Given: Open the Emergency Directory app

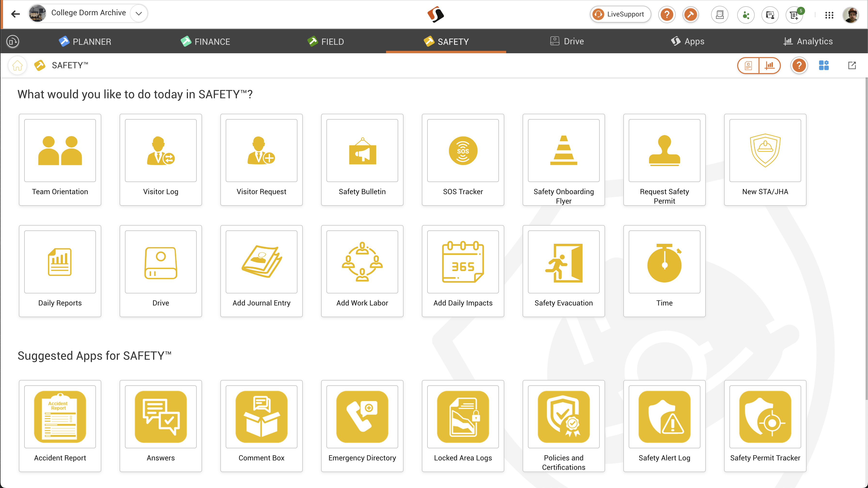Looking at the screenshot, I should click(362, 417).
